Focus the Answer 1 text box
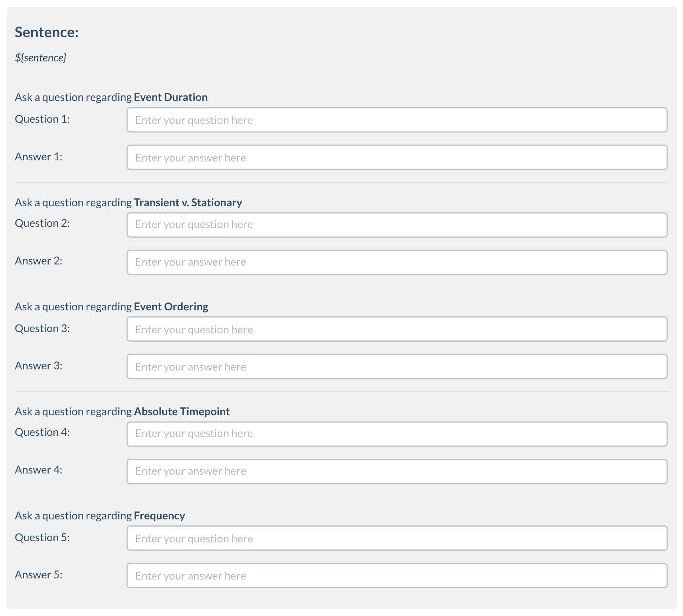The image size is (683, 616). point(397,158)
